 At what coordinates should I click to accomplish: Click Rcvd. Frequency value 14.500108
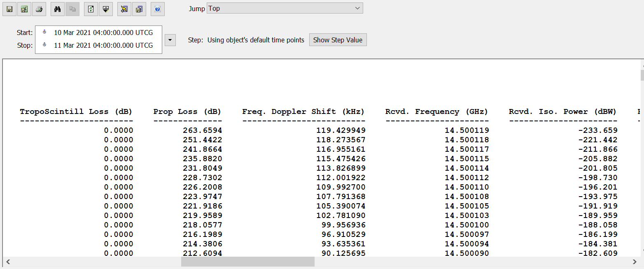point(467,197)
